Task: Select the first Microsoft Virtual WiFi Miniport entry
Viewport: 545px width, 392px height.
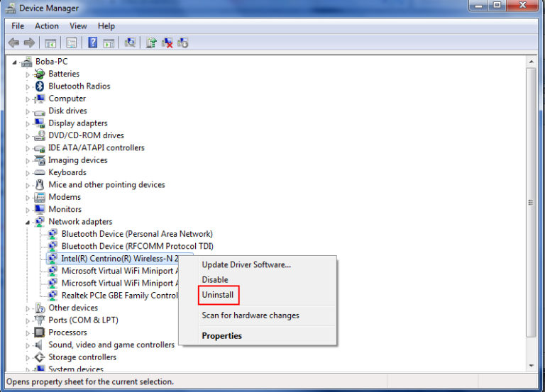Action: click(120, 271)
